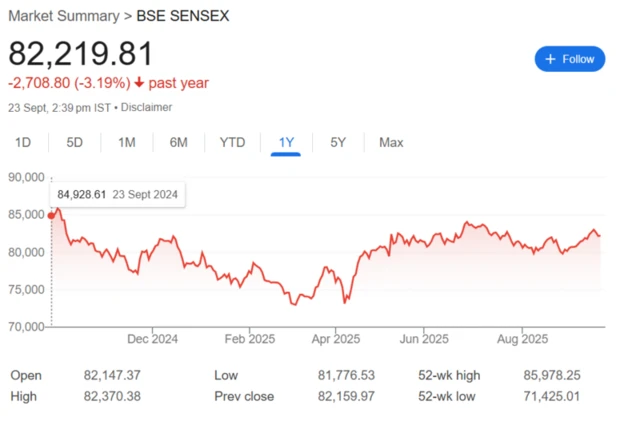Image resolution: width=640 pixels, height=421 pixels.
Task: Select the 1Y range tab
Action: point(286,143)
